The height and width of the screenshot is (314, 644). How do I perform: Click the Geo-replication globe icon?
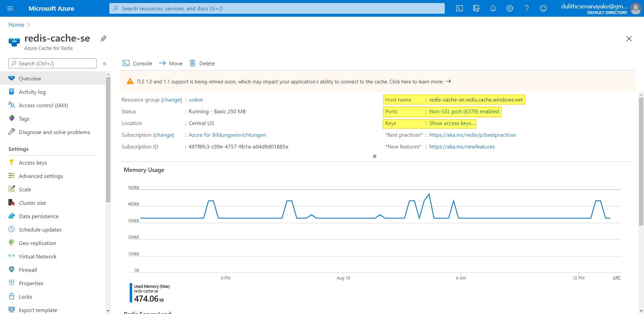click(11, 243)
